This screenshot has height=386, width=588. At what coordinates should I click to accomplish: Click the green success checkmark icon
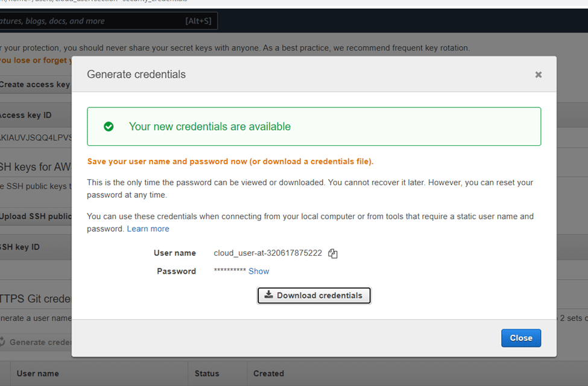(x=109, y=127)
